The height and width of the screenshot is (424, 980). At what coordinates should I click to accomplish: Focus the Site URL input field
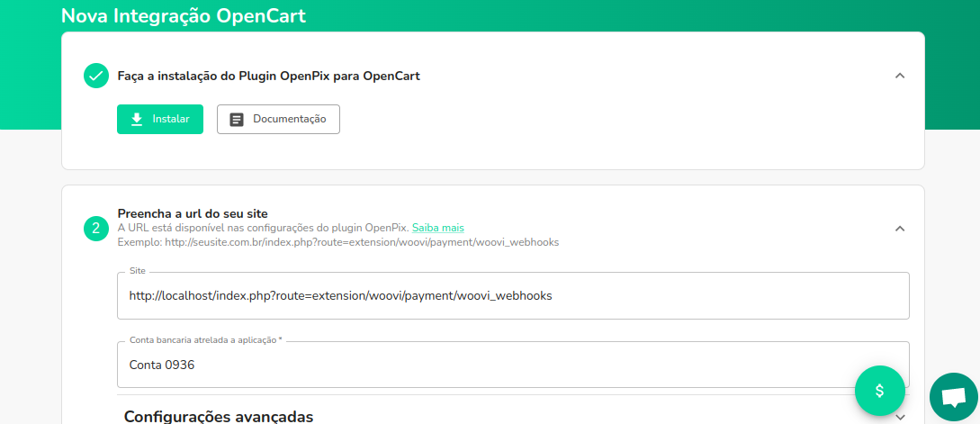click(513, 295)
